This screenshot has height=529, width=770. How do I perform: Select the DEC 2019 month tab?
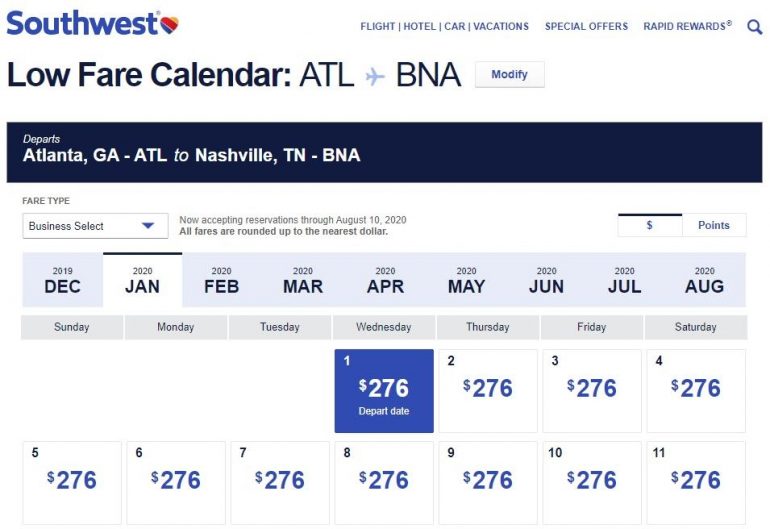[62, 279]
